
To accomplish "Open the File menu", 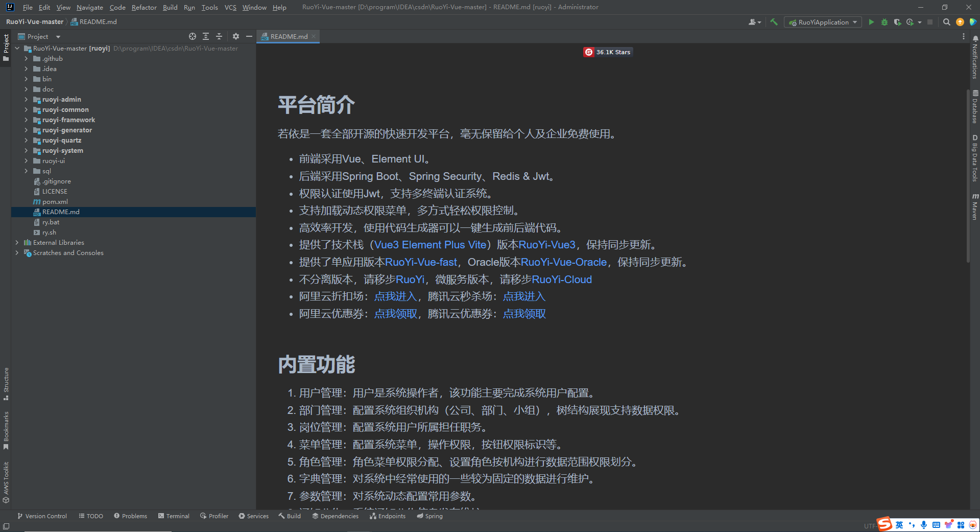I will (x=28, y=7).
